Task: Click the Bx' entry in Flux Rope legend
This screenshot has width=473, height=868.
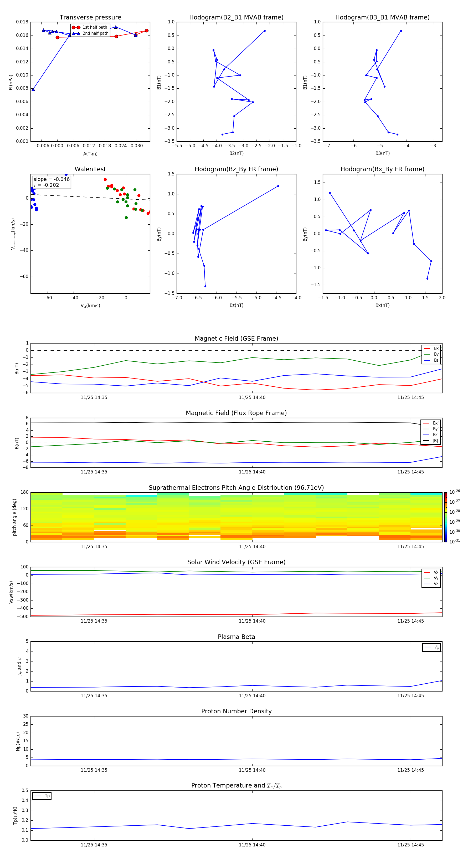Action: [431, 423]
